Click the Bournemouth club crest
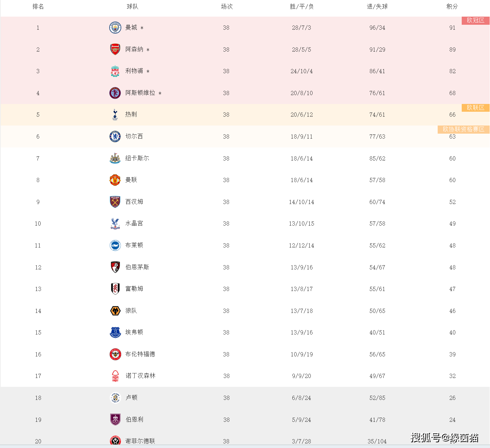The width and height of the screenshot is (490, 448). (x=115, y=267)
